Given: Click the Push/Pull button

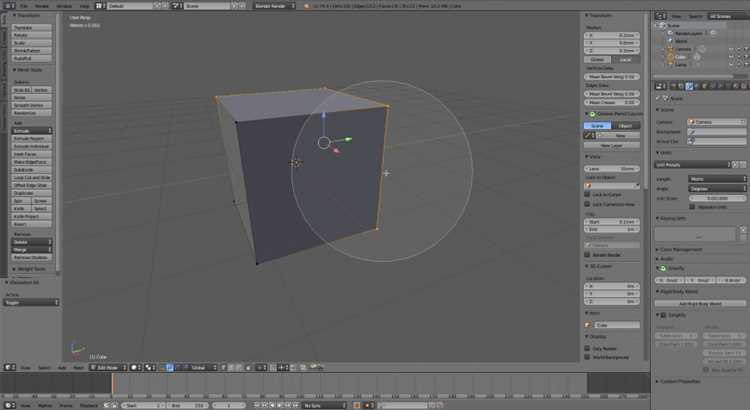Looking at the screenshot, I should coord(32,58).
